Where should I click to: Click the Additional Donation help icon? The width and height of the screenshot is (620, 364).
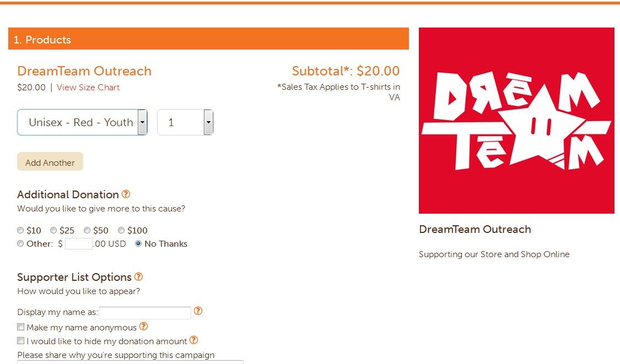point(126,194)
